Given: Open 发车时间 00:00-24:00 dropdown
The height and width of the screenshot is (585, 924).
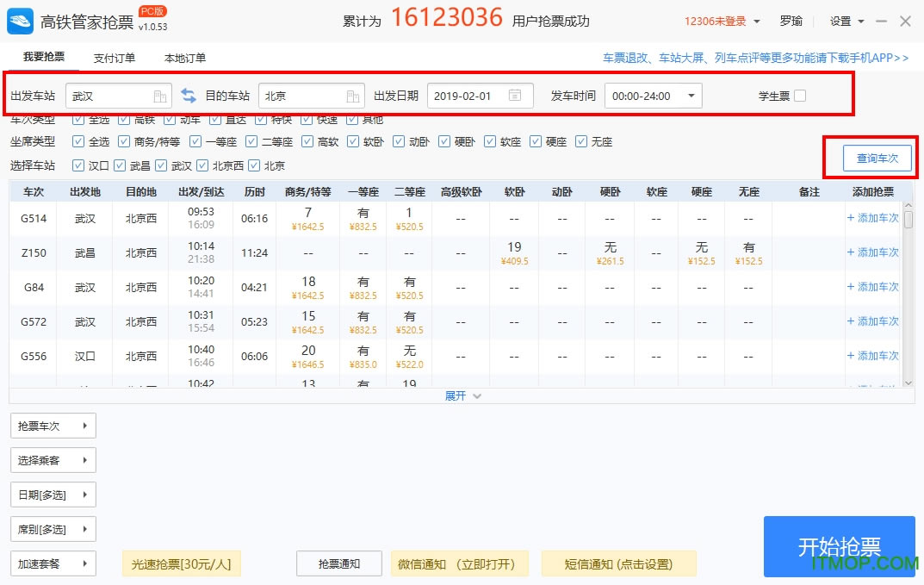Looking at the screenshot, I should tap(654, 96).
